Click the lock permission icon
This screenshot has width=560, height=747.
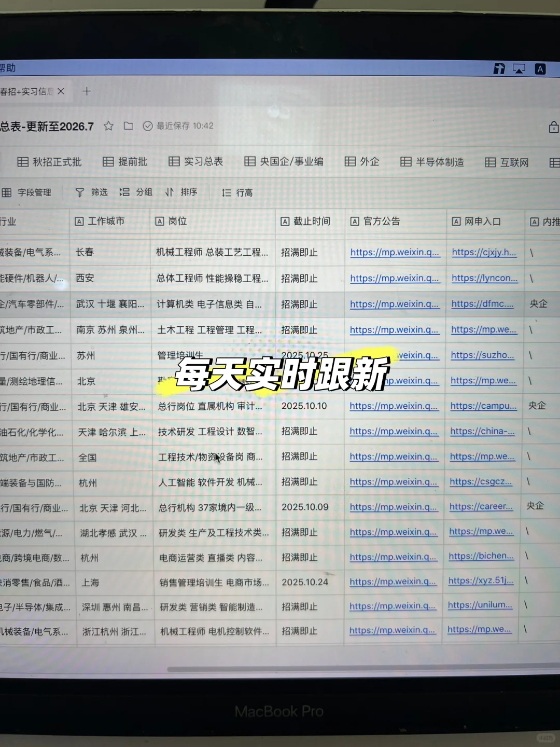click(x=553, y=127)
